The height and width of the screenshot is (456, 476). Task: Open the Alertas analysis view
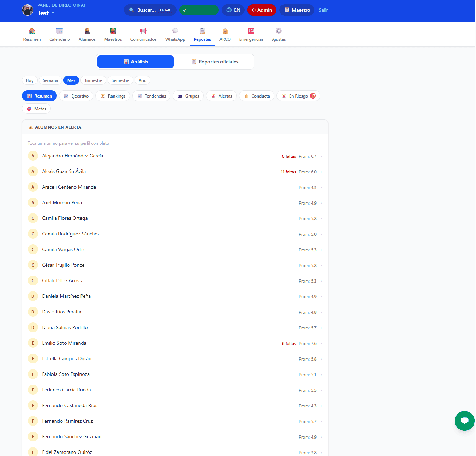(222, 96)
